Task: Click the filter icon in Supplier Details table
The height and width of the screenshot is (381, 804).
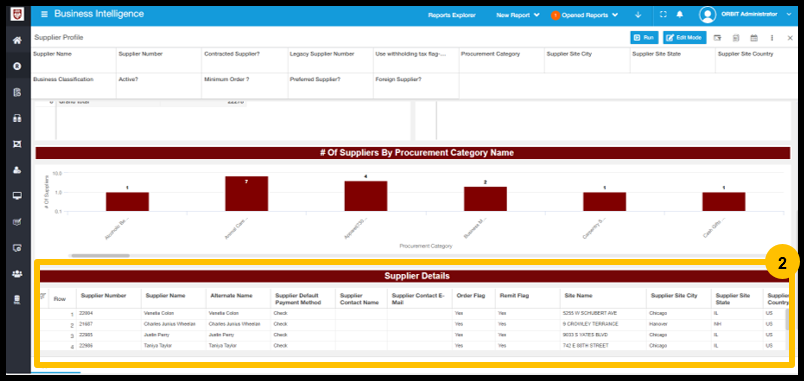Action: tap(43, 296)
